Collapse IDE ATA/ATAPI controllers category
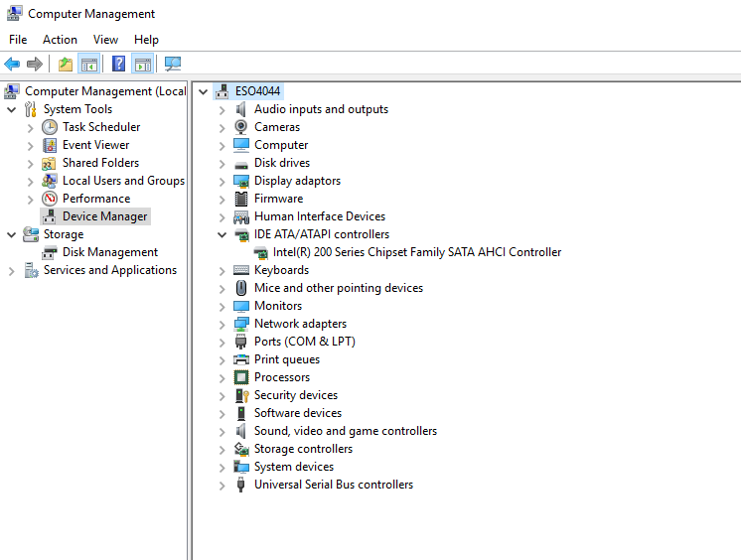Viewport: 741px width, 560px height. coord(222,235)
